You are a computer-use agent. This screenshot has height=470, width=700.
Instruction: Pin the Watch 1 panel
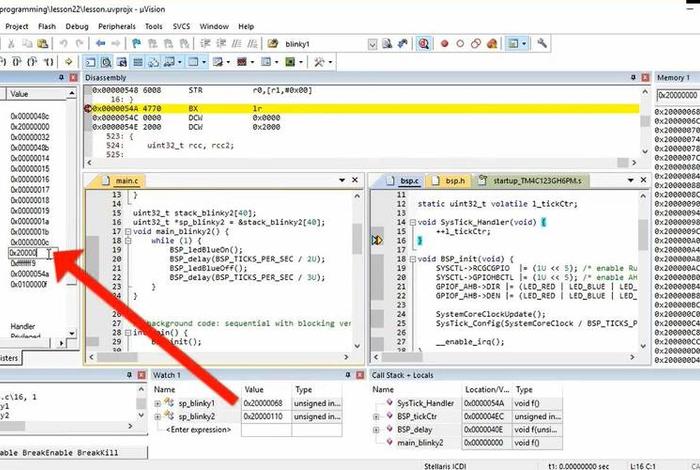coord(348,375)
